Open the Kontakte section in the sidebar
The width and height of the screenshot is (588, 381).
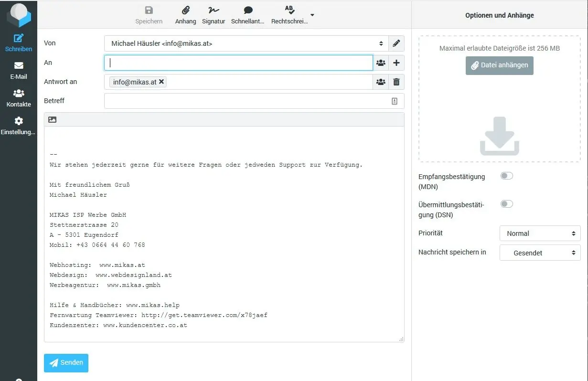[x=18, y=98]
